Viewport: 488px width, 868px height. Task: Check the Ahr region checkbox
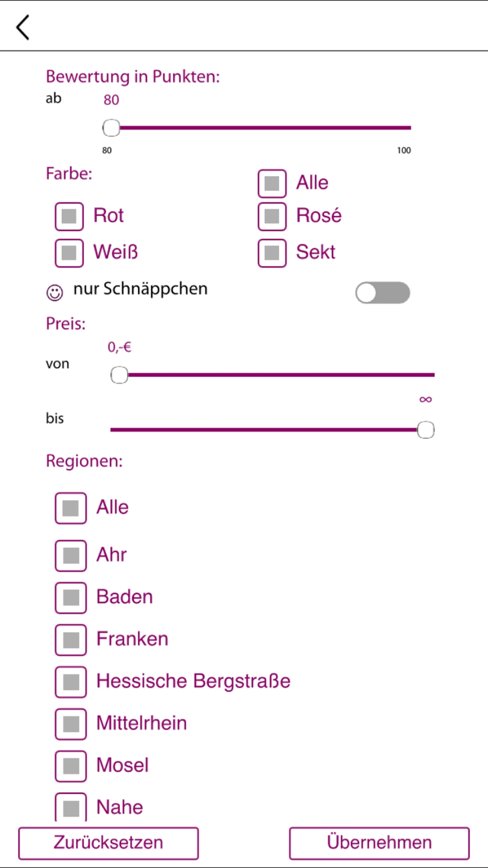pos(71,556)
